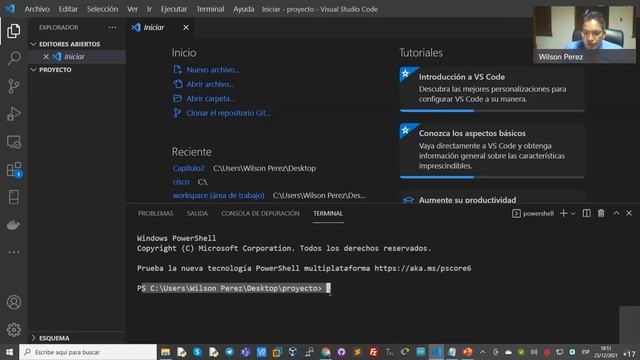Open FileZilla from the taskbar

coord(373,352)
